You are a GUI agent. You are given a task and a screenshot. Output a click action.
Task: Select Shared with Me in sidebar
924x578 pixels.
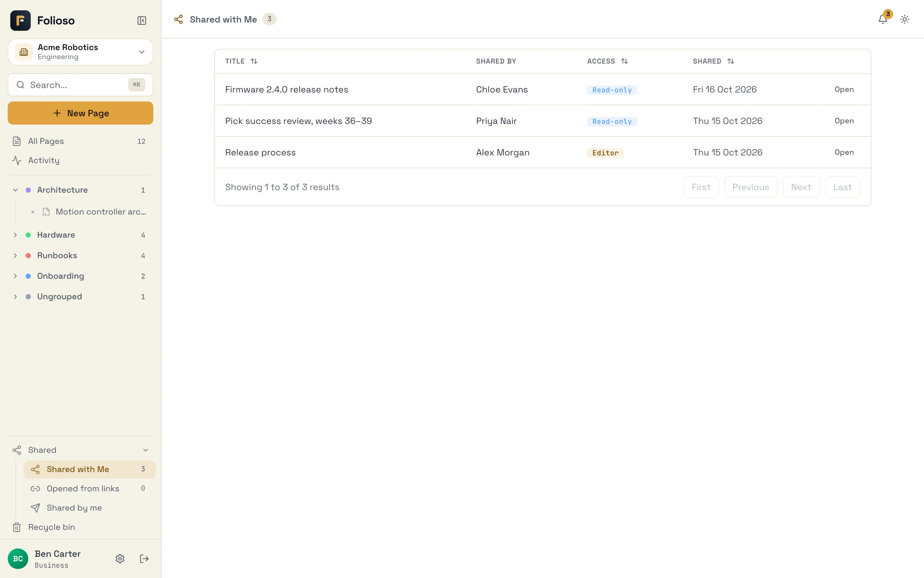[90, 469]
